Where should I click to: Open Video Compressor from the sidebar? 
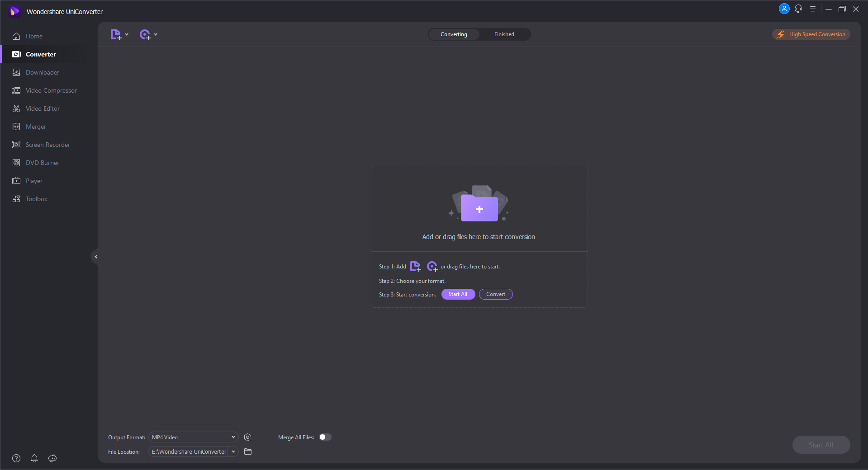52,90
